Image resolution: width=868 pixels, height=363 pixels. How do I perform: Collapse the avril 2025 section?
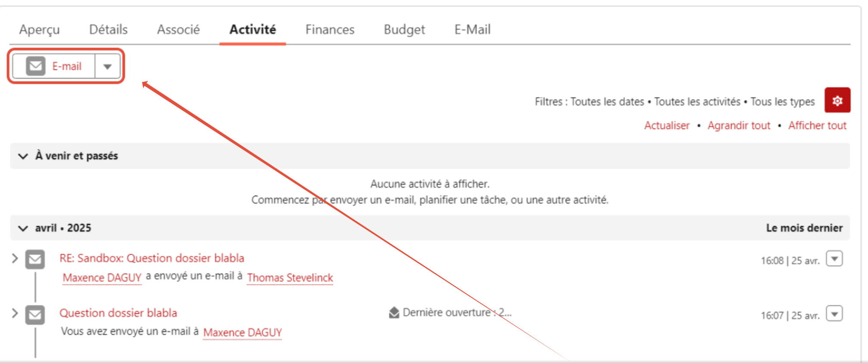(23, 228)
